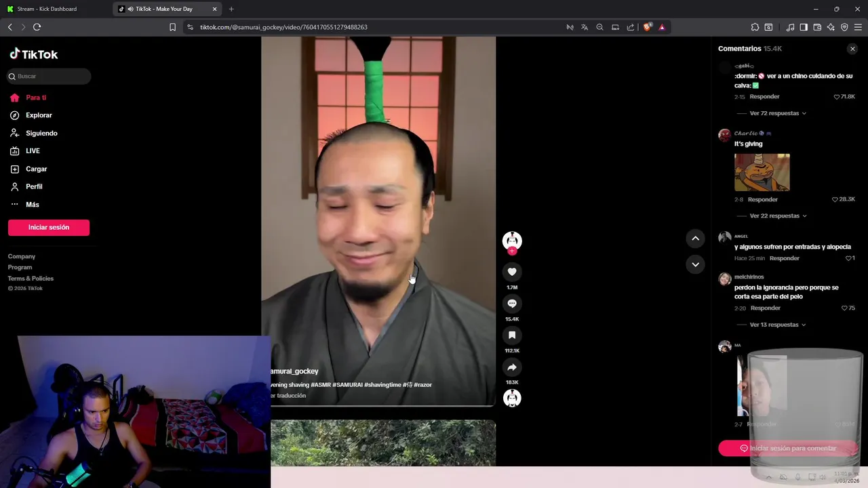Like the video with the heart icon
Screen dimensions: 868x488
(512, 272)
